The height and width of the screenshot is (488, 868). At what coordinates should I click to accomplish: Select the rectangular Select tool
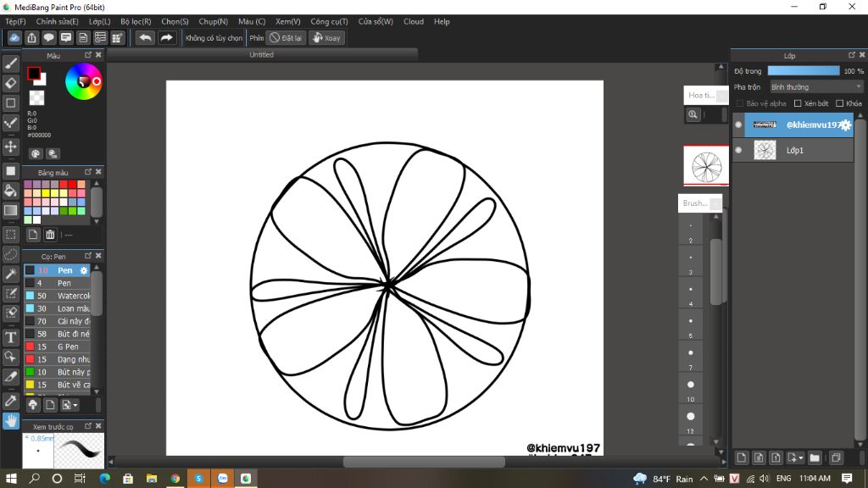(10, 234)
